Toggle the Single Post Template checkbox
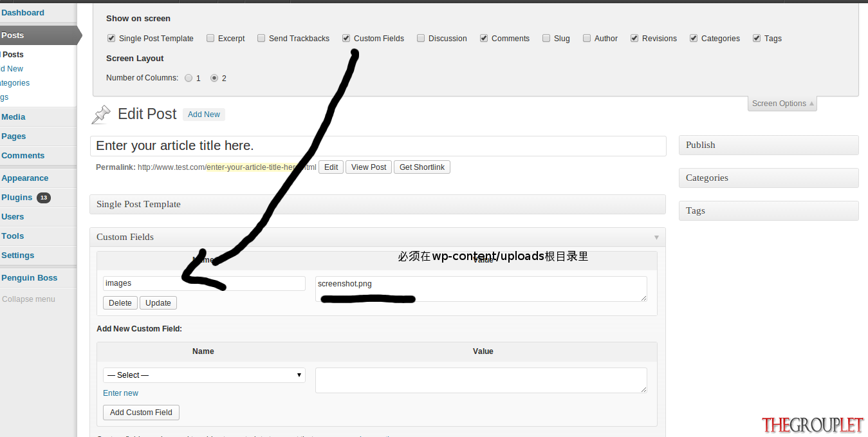 pos(111,38)
